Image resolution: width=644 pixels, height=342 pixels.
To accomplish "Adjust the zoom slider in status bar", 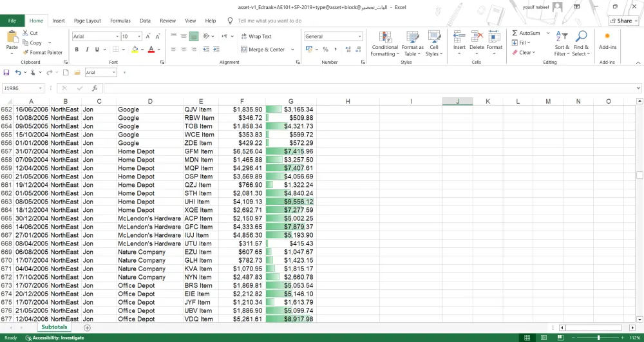I will 598,338.
